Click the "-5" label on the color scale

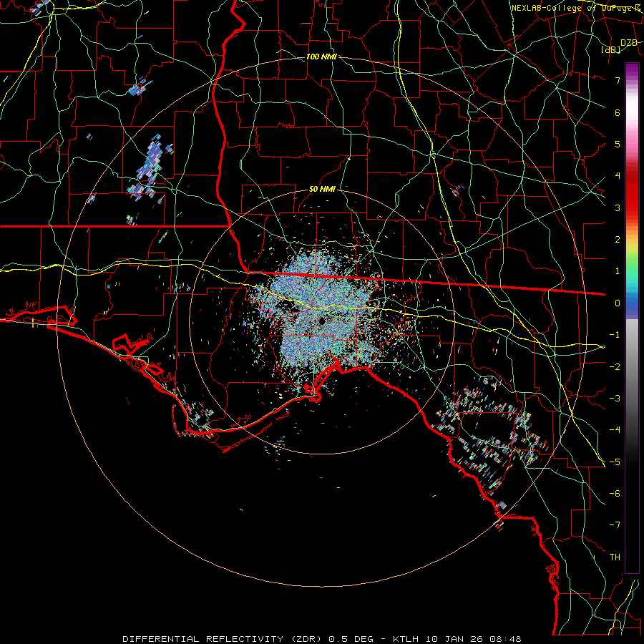click(x=615, y=462)
